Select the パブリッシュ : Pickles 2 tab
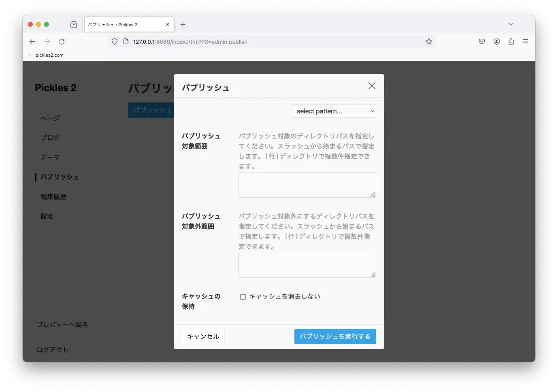The image size is (558, 392). click(x=126, y=25)
